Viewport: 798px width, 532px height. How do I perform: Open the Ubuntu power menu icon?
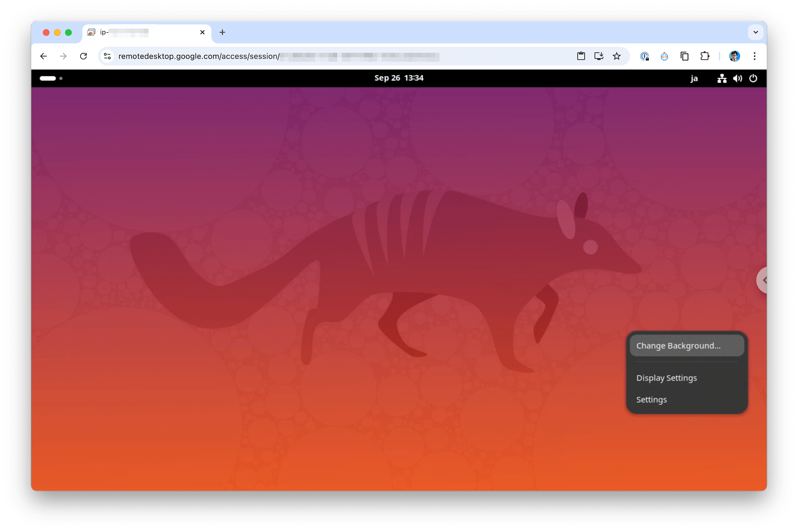pyautogui.click(x=753, y=78)
